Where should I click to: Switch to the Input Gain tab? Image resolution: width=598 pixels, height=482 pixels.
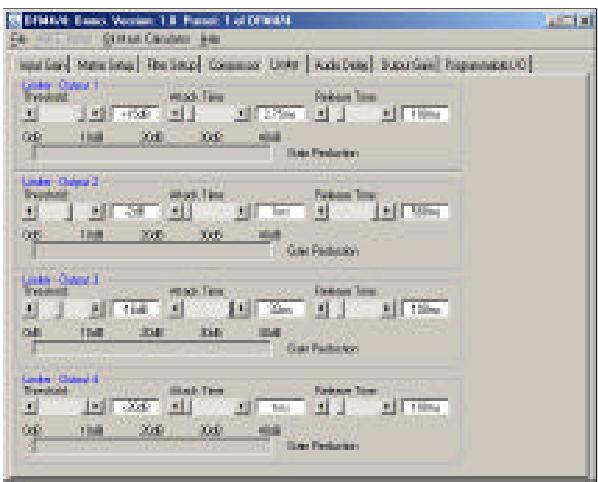tap(43, 65)
